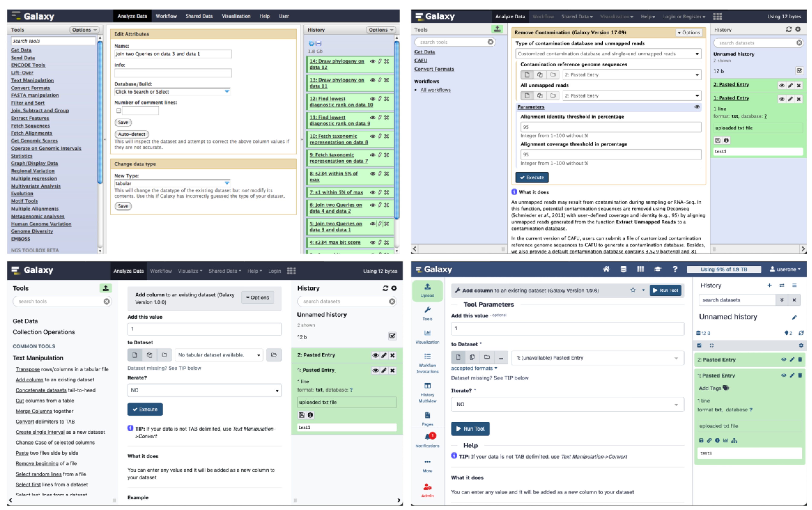812x510 pixels.
Task: Execute the Remove Contamination tool
Action: (x=532, y=177)
